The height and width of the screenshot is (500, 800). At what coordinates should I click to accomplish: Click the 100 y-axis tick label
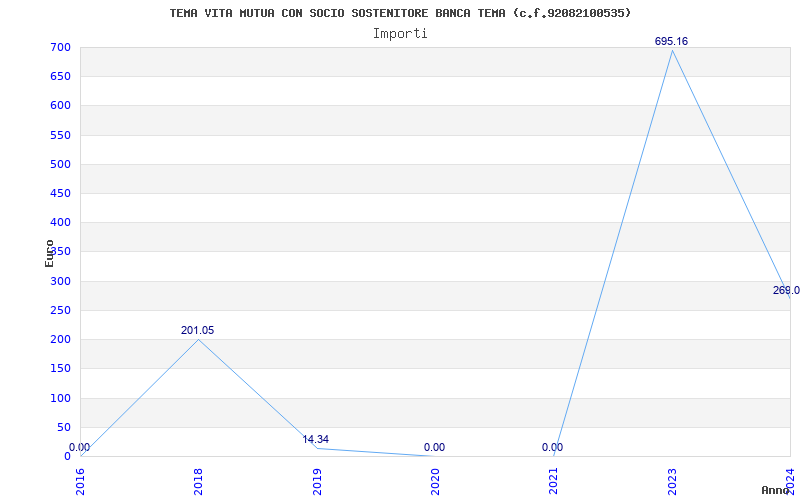[x=60, y=398]
